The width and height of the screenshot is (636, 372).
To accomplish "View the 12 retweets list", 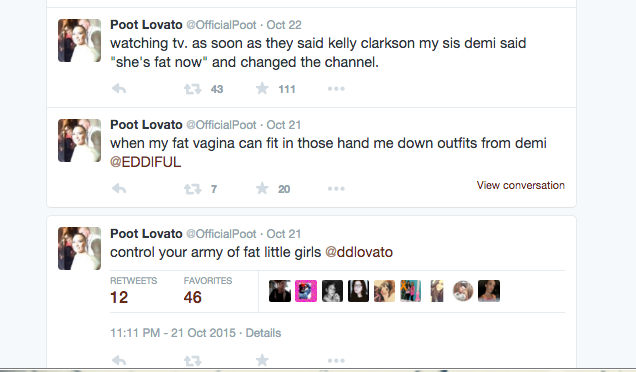I will pyautogui.click(x=133, y=291).
